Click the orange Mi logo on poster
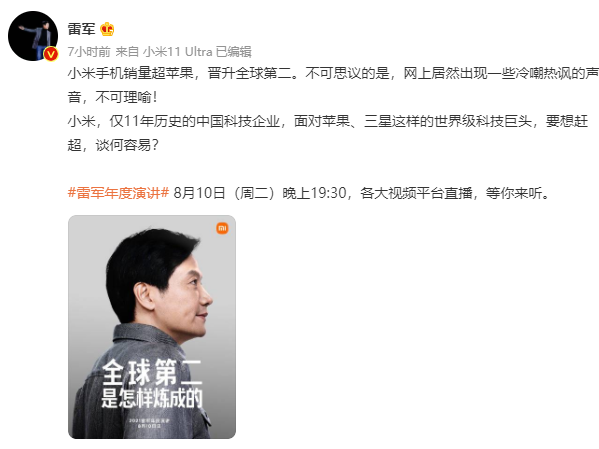This screenshot has width=599, height=449. [x=222, y=229]
